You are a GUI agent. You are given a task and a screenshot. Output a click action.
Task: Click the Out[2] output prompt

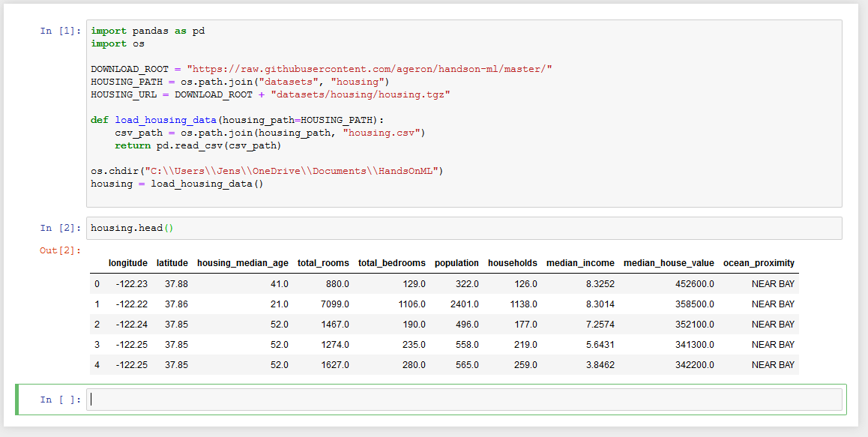tap(60, 250)
